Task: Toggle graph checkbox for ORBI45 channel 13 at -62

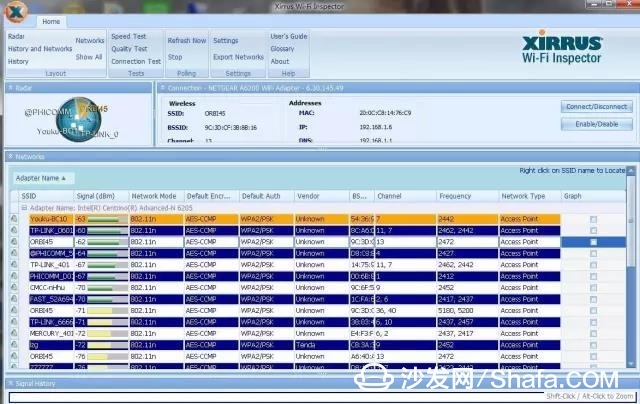Action: (593, 242)
